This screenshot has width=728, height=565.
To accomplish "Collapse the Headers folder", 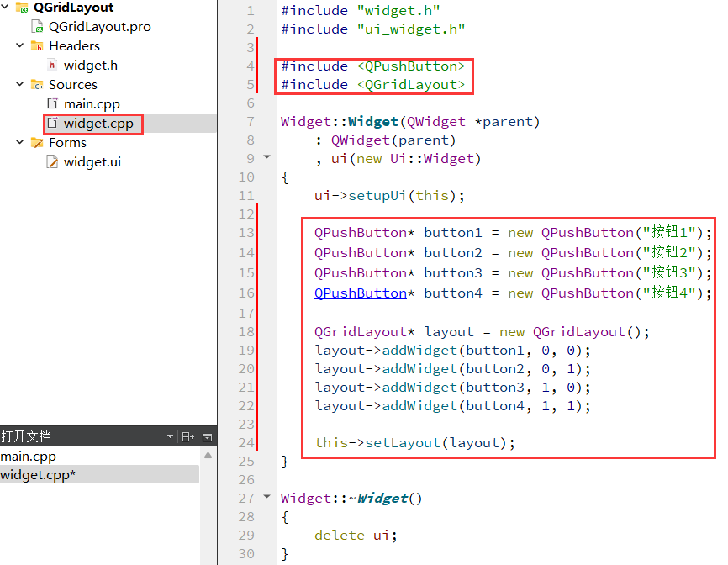I will point(20,45).
